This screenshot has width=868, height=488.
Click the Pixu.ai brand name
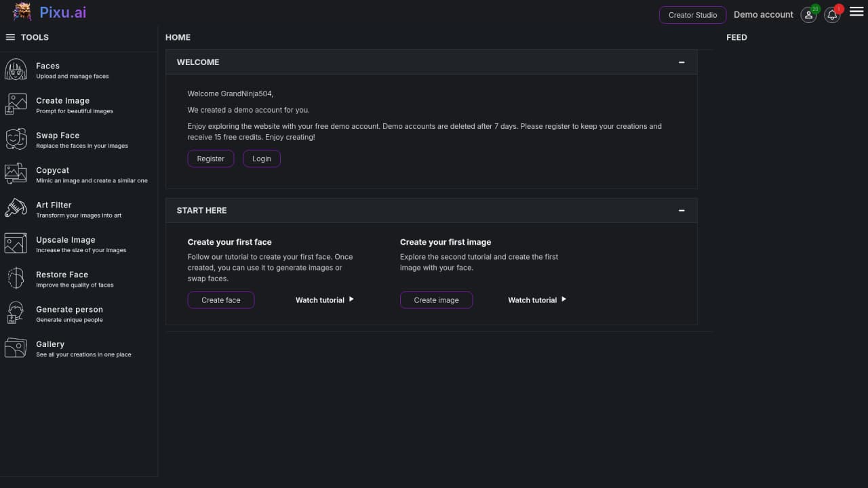pos(63,12)
